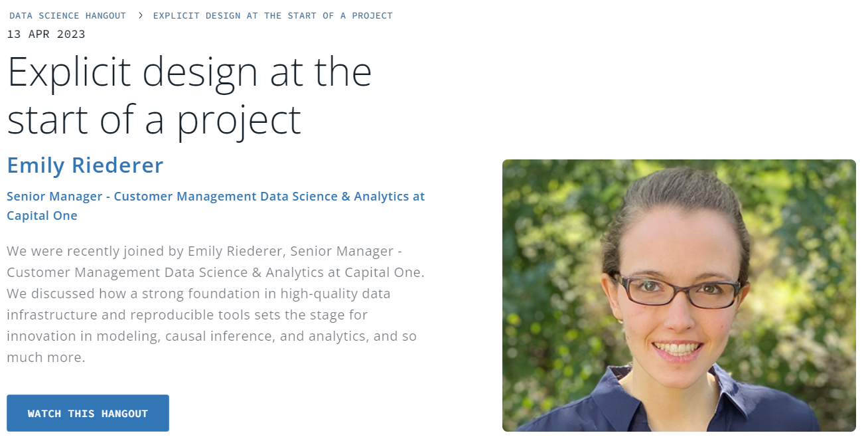Click the "infrastructure and reproducible" paragraph line
This screenshot has width=868, height=445.
187,315
